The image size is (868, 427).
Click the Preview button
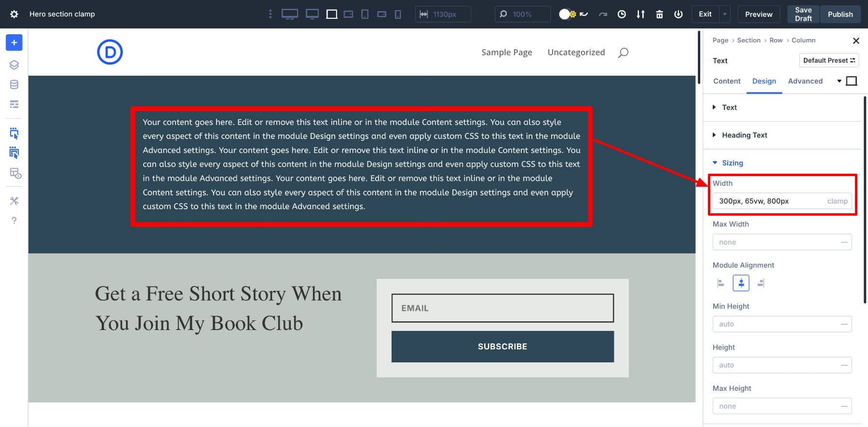(x=759, y=14)
